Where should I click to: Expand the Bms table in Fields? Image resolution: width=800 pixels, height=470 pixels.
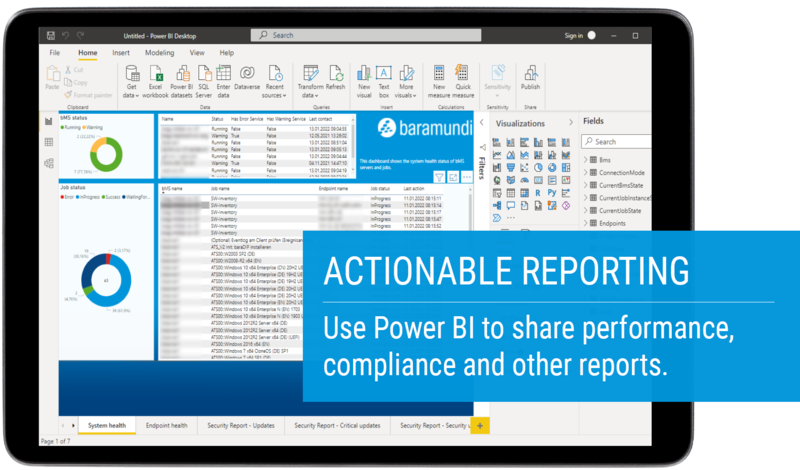click(x=586, y=160)
